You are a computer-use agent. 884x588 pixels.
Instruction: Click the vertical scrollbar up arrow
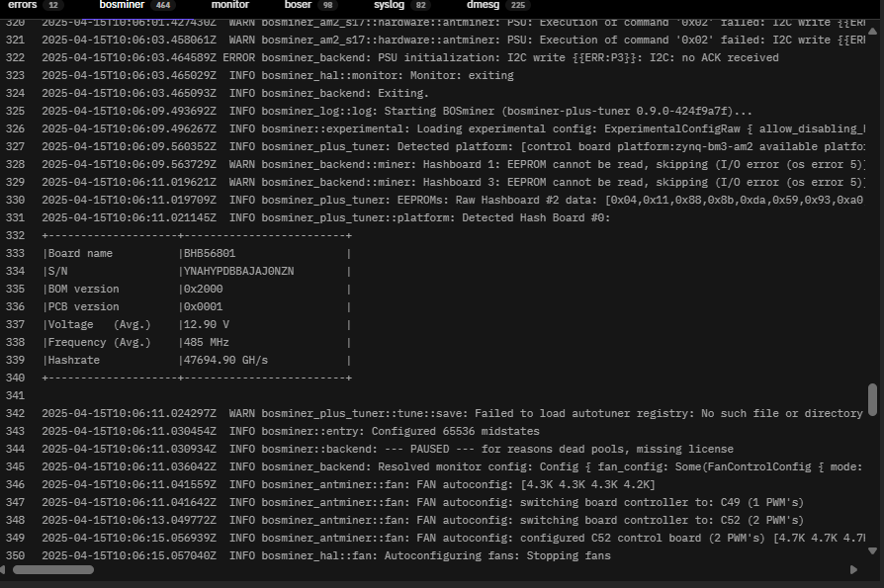872,31
